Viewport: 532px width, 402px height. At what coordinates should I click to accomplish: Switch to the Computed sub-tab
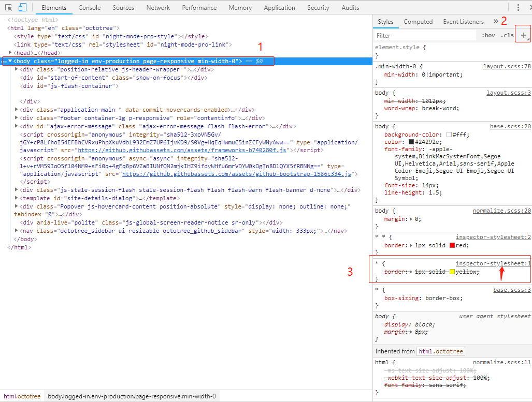418,22
